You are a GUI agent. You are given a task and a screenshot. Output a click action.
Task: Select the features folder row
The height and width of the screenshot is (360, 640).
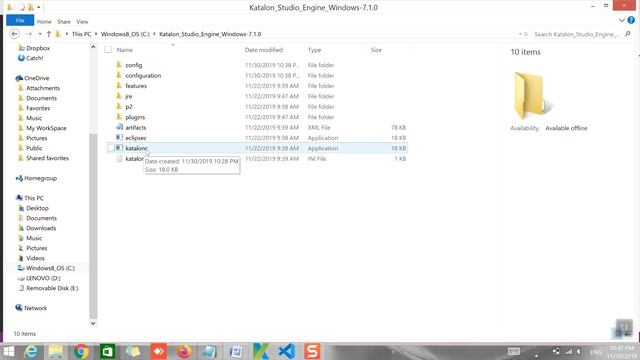pyautogui.click(x=257, y=86)
